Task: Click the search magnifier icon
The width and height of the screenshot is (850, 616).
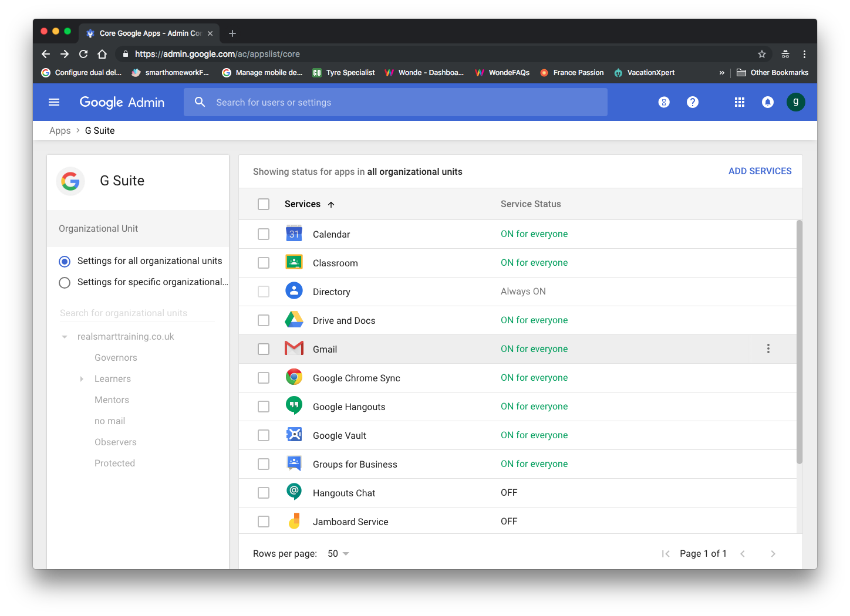Action: click(x=200, y=102)
